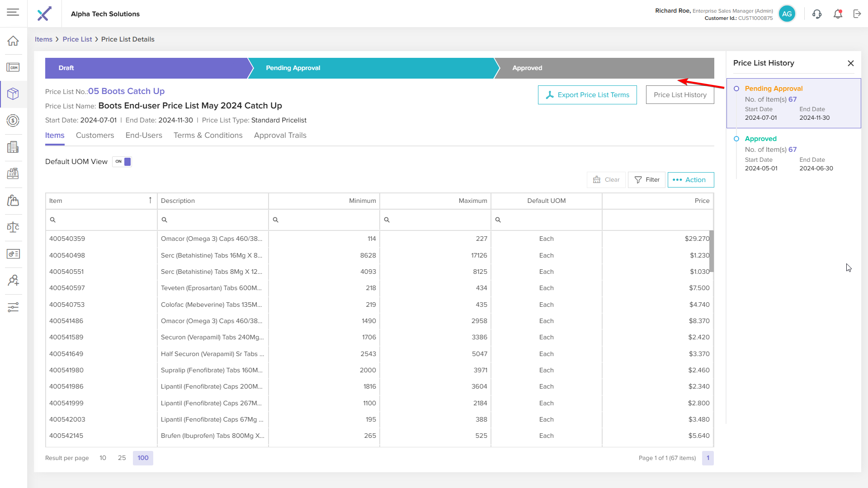The image size is (868, 488).
Task: Click the Home sidebar icon
Action: tap(13, 41)
